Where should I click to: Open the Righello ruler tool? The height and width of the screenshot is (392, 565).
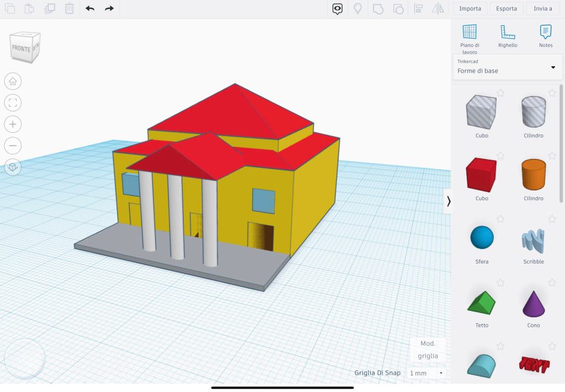[x=508, y=36]
